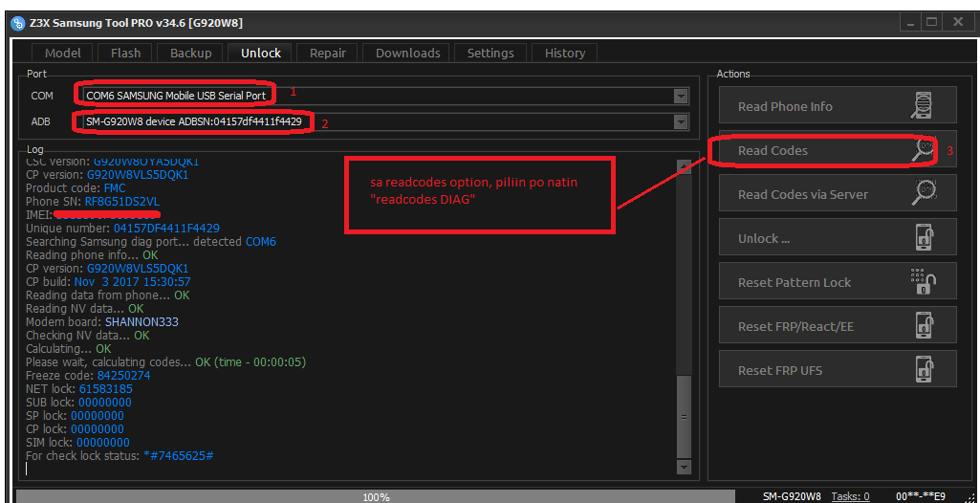This screenshot has width=980, height=503.
Task: Click the CP lock value 00000000
Action: click(x=97, y=428)
